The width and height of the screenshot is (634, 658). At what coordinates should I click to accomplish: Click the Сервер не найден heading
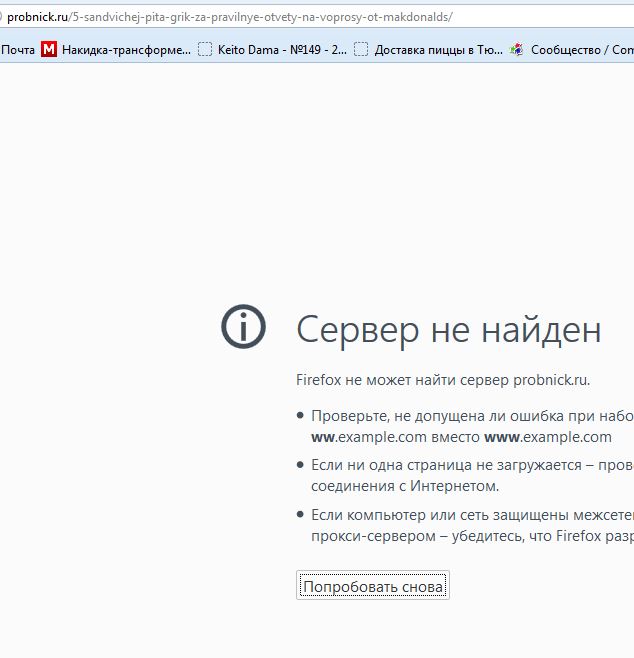point(449,329)
